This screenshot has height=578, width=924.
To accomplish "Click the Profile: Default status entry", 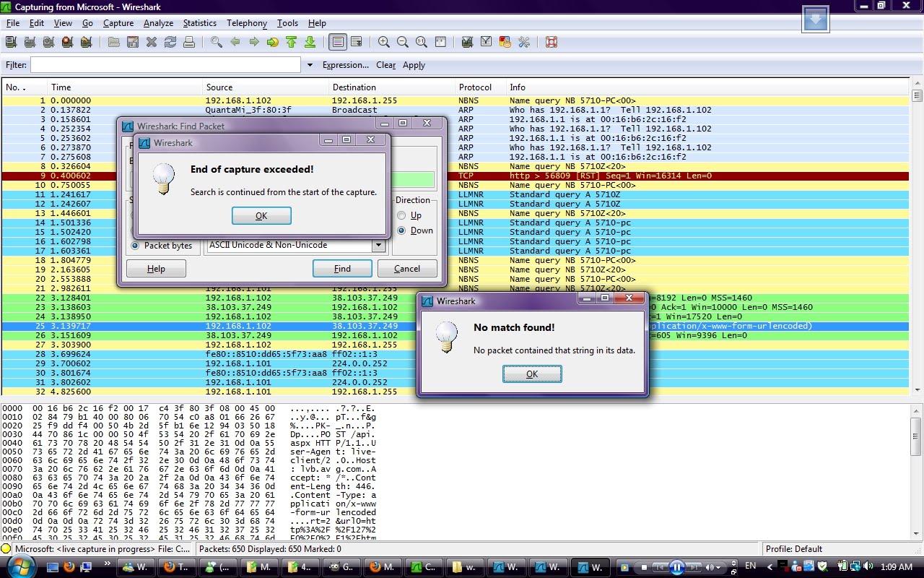I will point(794,549).
